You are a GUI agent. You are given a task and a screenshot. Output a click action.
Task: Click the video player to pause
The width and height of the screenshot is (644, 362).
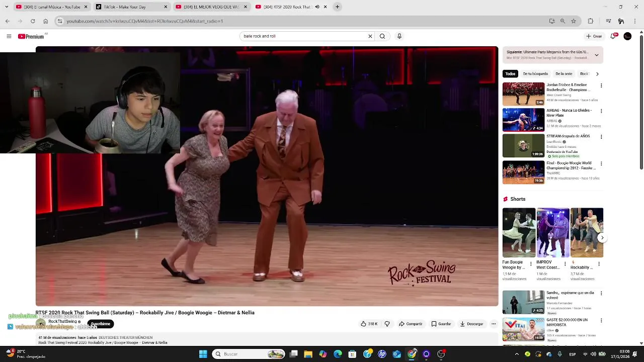tap(267, 176)
